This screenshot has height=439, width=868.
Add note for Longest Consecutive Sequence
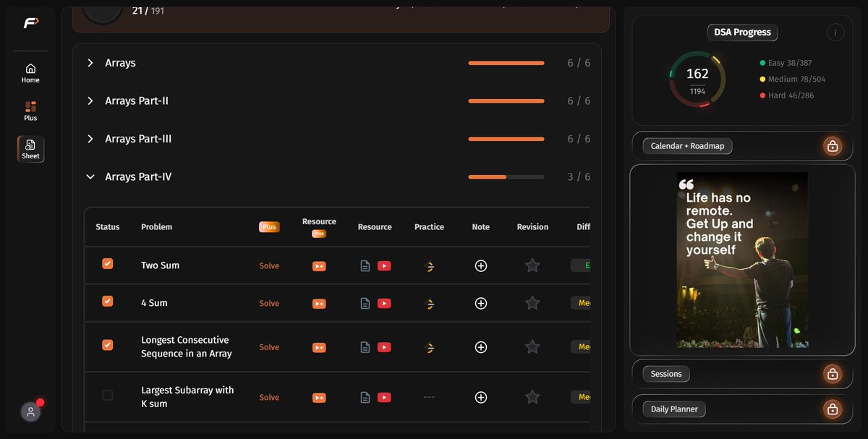pos(481,347)
